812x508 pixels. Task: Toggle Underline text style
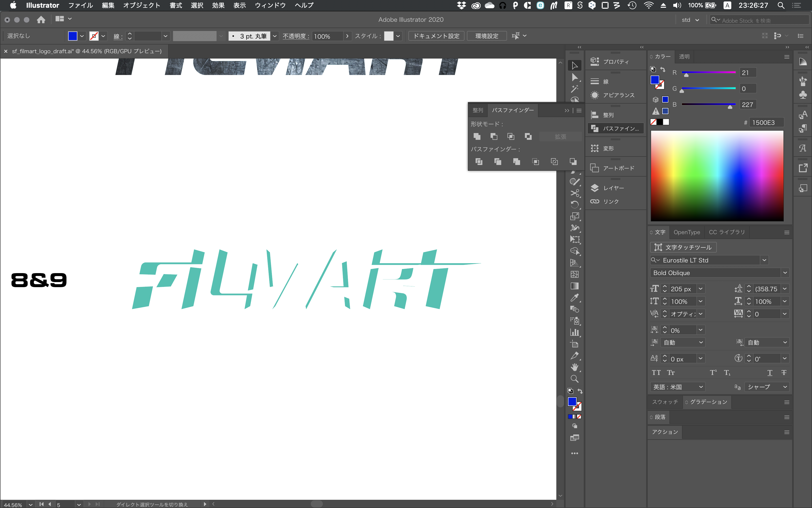pyautogui.click(x=770, y=373)
